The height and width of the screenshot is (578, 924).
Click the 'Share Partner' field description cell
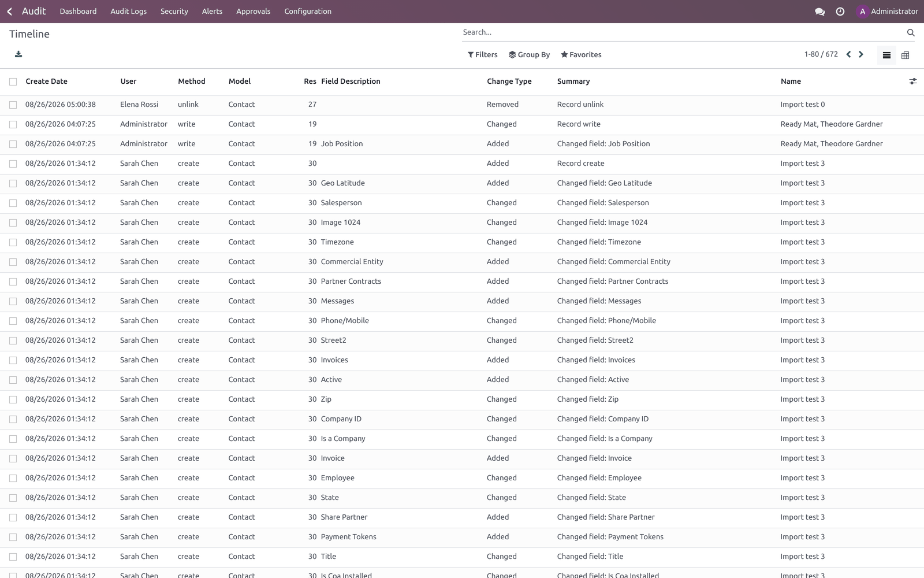click(344, 517)
